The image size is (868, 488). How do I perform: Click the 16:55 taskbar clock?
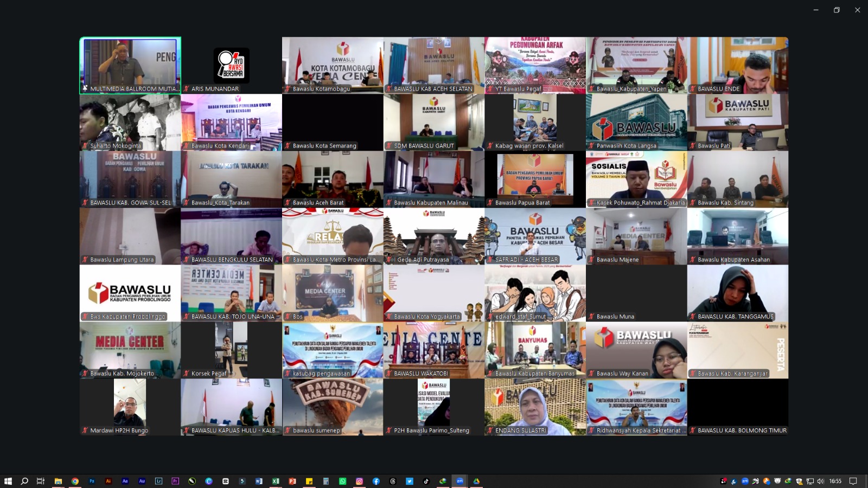click(x=835, y=481)
